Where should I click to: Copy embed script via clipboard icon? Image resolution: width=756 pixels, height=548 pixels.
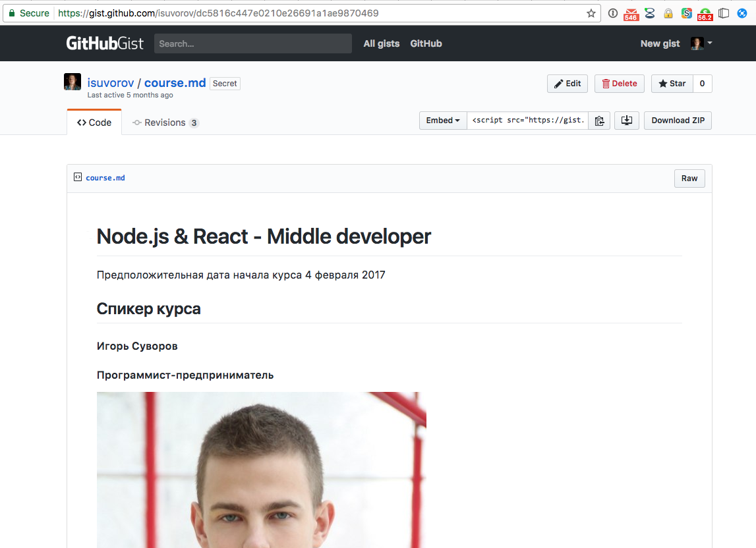(599, 121)
